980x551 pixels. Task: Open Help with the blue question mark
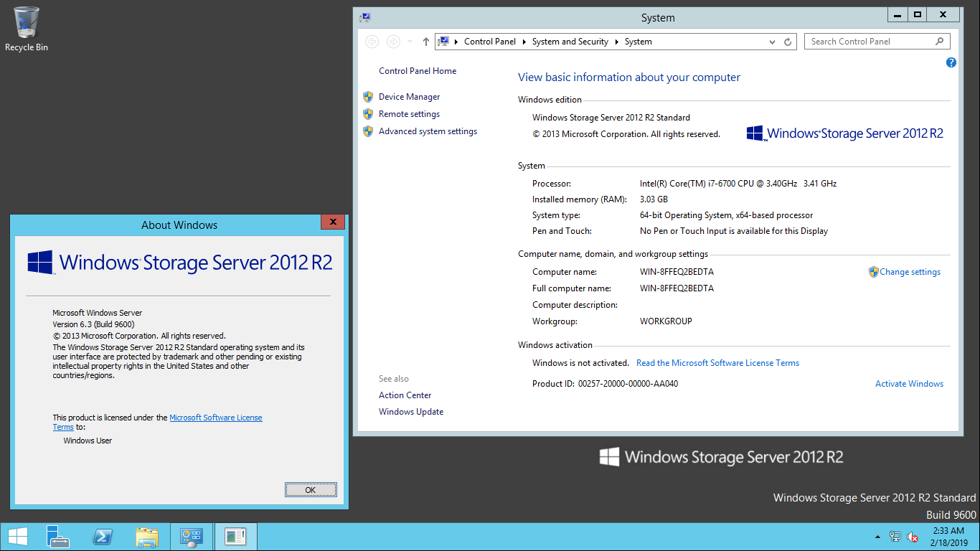(951, 62)
